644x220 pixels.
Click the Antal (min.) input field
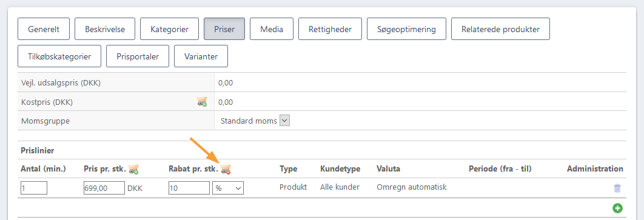pos(34,188)
